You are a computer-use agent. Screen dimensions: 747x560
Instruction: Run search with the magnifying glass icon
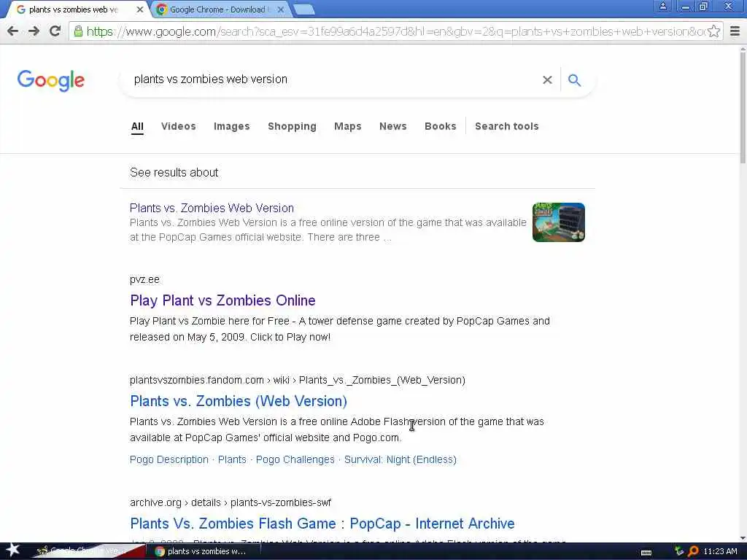click(575, 80)
